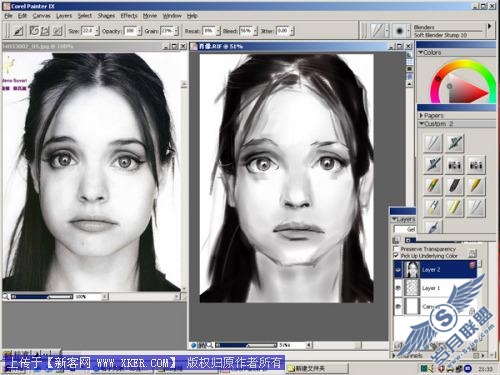Collapse the Layers palette
The image size is (500, 375).
tap(394, 219)
